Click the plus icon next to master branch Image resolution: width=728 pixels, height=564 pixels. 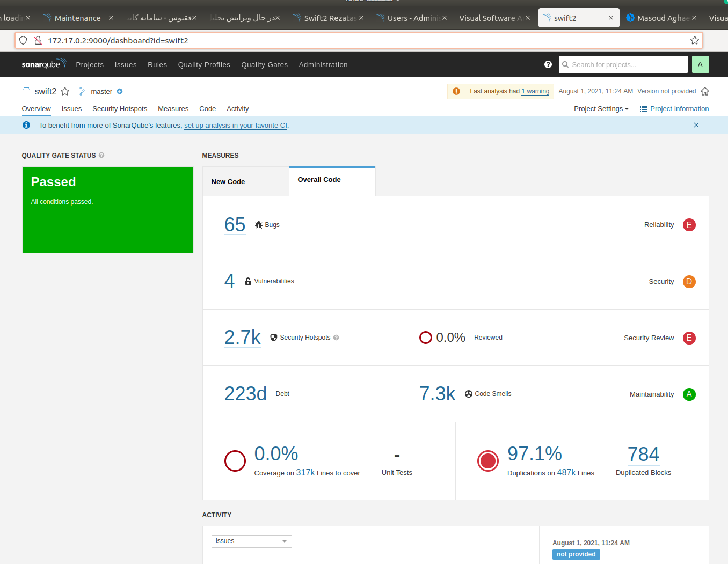click(x=120, y=91)
